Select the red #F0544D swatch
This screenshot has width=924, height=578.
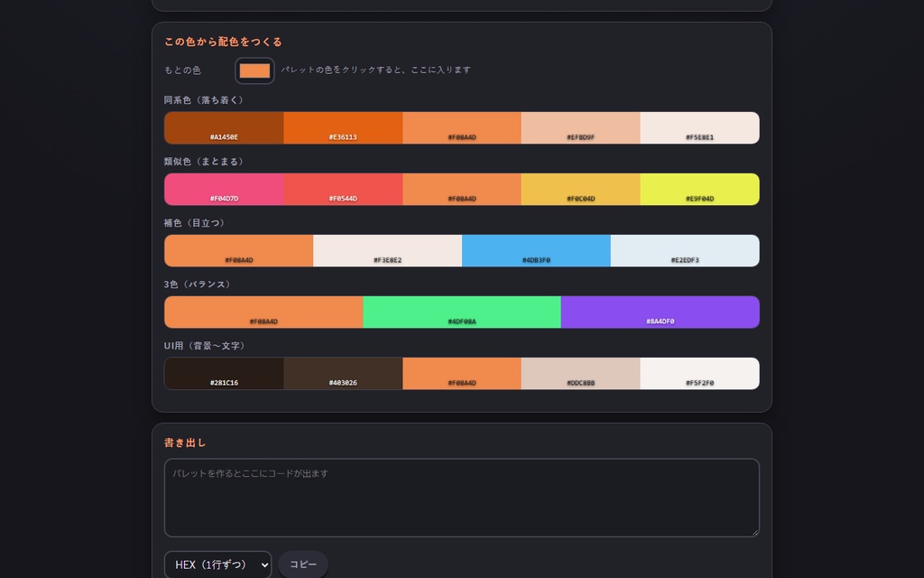click(343, 190)
